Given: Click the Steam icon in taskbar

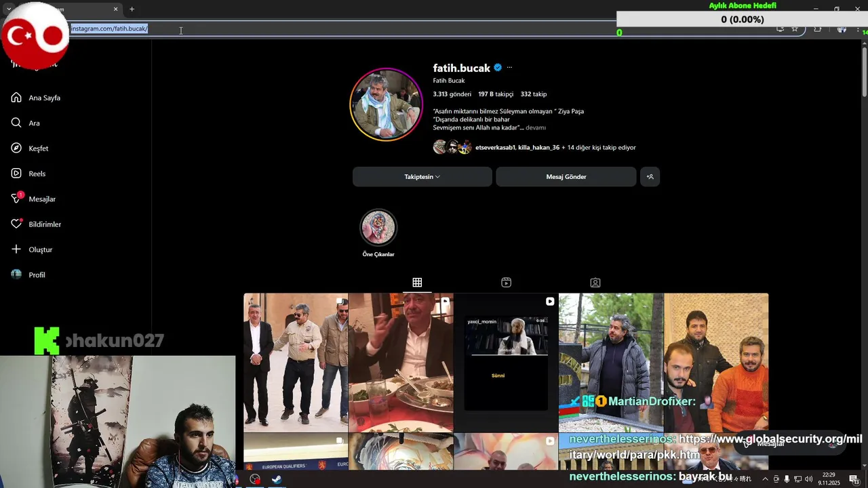Looking at the screenshot, I should click(277, 479).
